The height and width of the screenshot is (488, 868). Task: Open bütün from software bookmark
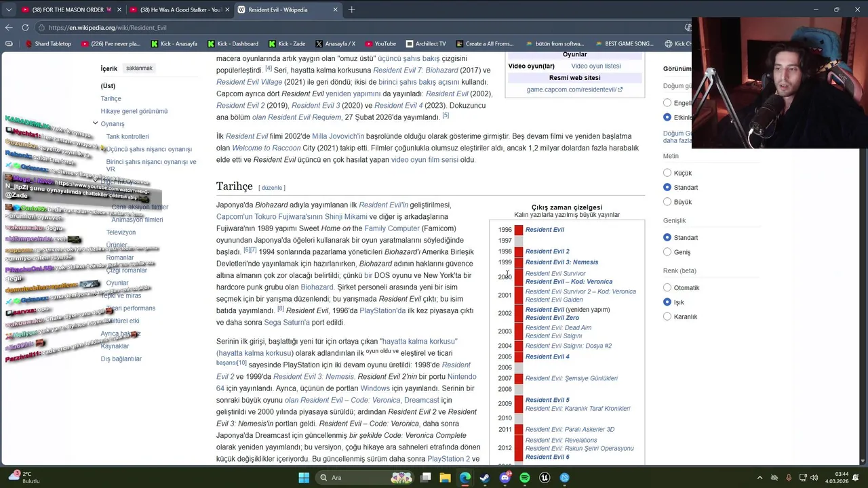(554, 43)
